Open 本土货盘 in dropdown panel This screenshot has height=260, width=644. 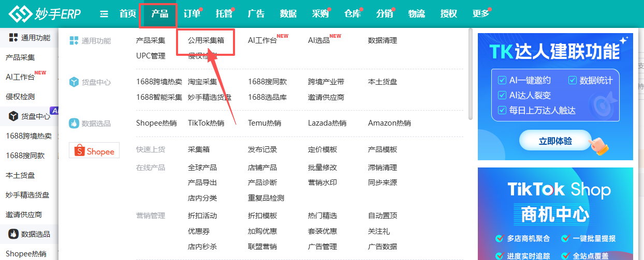pyautogui.click(x=383, y=82)
